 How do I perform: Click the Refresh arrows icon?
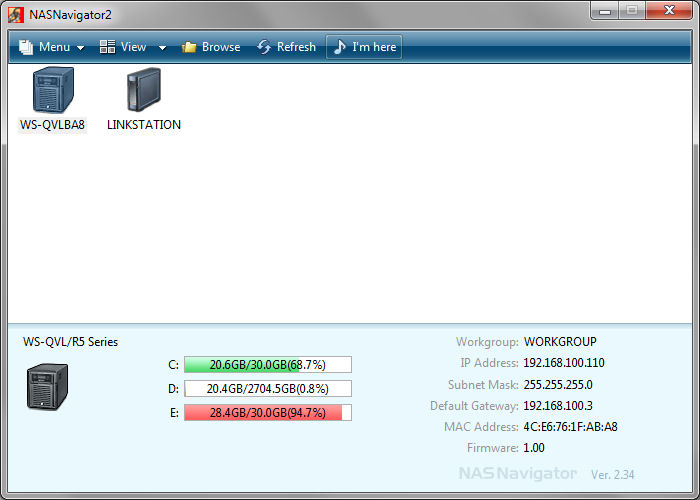click(x=264, y=47)
